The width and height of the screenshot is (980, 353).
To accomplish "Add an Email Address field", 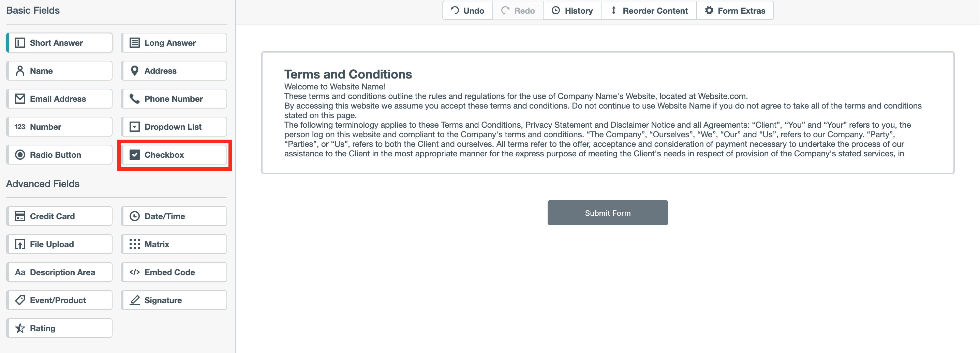I will 59,99.
